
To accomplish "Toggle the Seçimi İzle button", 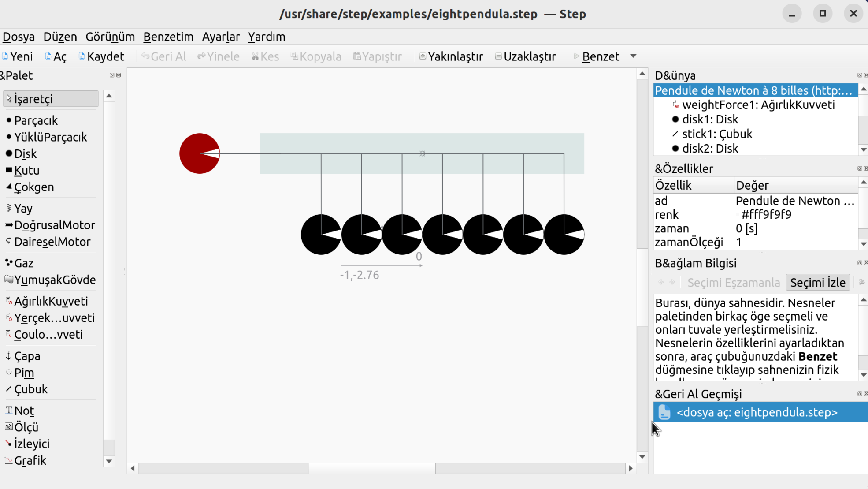I will [817, 283].
